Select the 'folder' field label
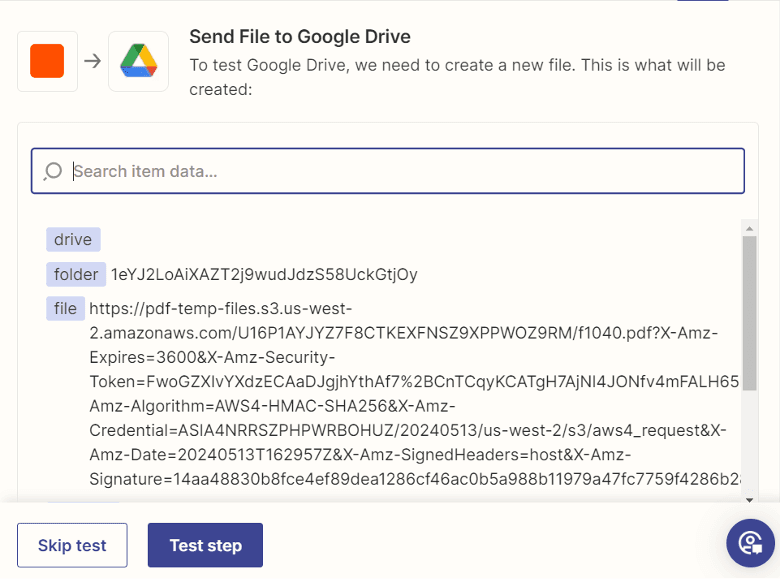The image size is (780, 580). click(x=76, y=274)
